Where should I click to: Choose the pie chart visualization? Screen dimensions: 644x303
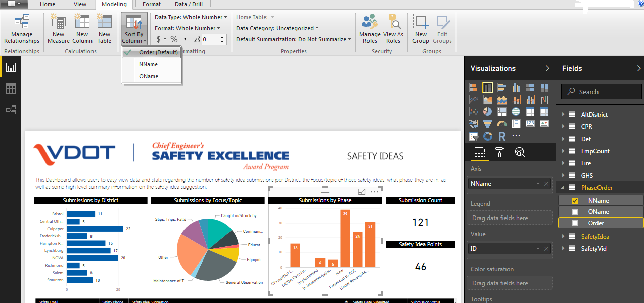click(488, 112)
